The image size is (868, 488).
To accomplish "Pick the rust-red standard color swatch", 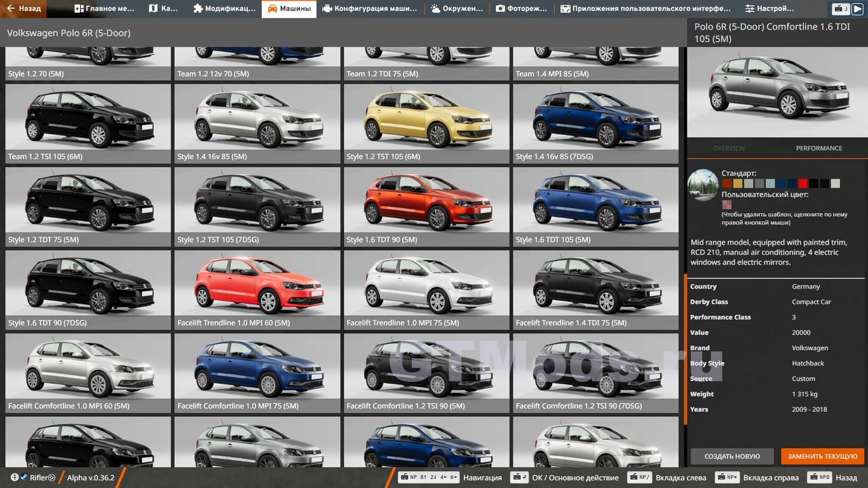I will [x=727, y=184].
